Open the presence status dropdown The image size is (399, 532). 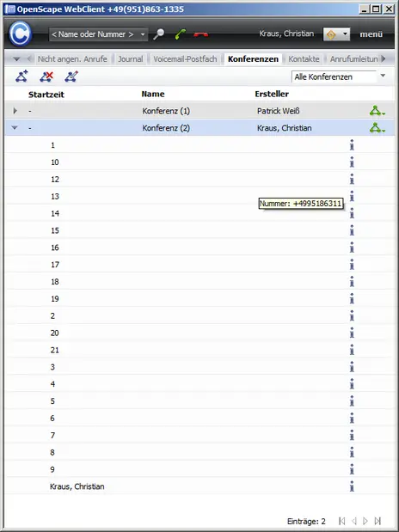(x=336, y=34)
